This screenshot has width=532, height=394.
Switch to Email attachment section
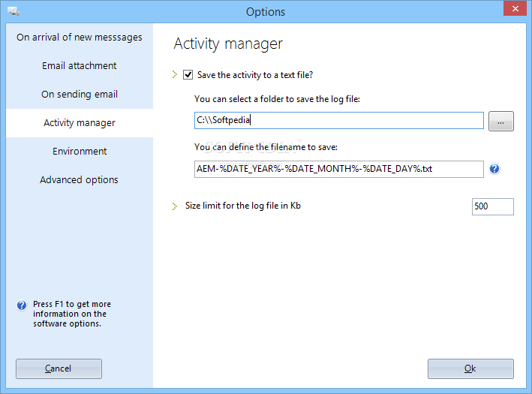click(80, 66)
